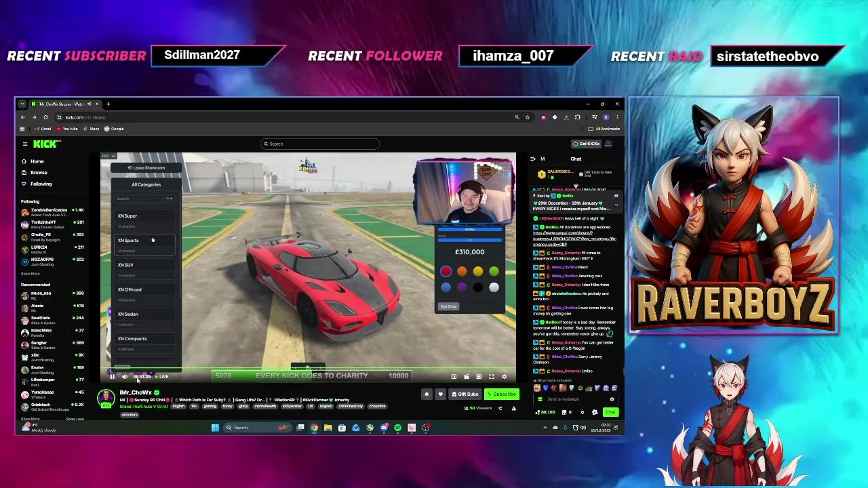Select the iMr_ChoWx Stream browser tab
The height and width of the screenshot is (488, 868).
tap(66, 104)
